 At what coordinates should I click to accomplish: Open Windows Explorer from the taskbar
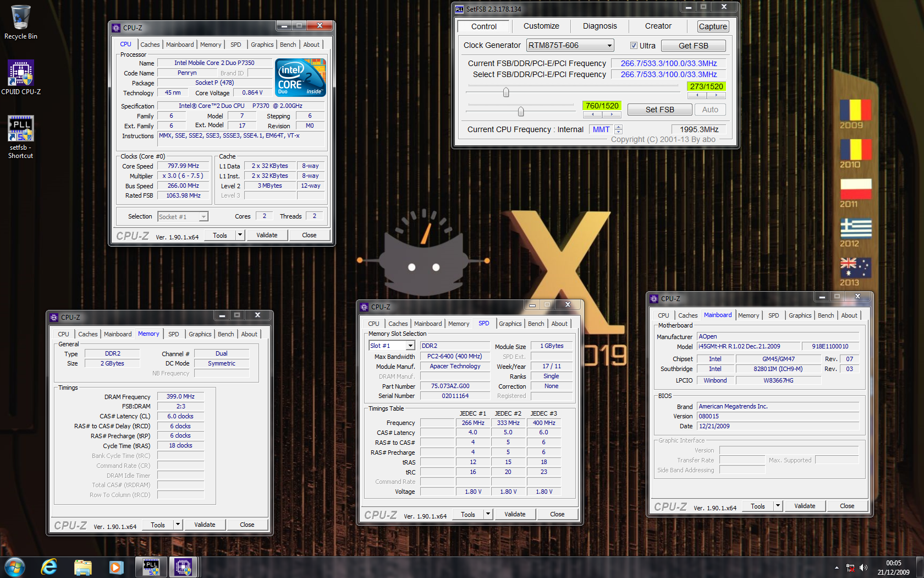(x=82, y=567)
